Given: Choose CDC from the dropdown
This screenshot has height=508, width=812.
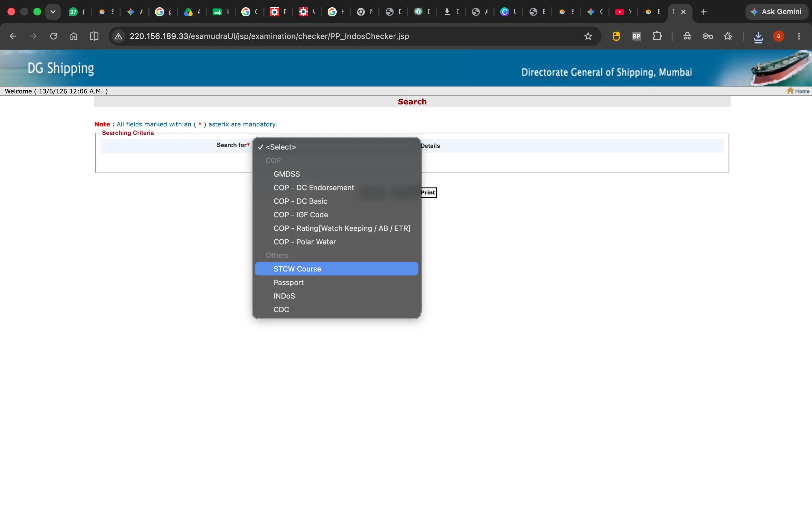Looking at the screenshot, I should pyautogui.click(x=336, y=309).
